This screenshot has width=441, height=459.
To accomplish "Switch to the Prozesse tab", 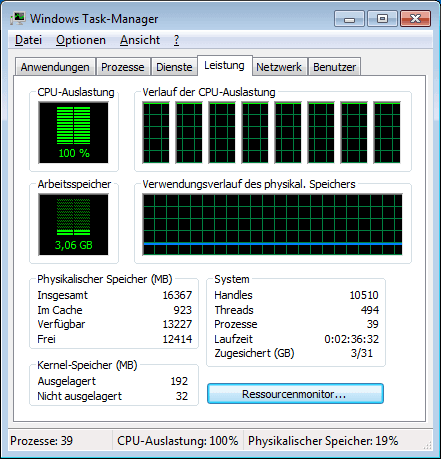I will [123, 67].
